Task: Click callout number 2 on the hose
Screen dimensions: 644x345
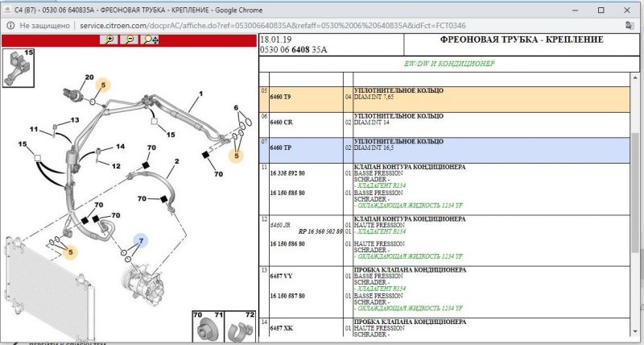Action: click(x=175, y=162)
